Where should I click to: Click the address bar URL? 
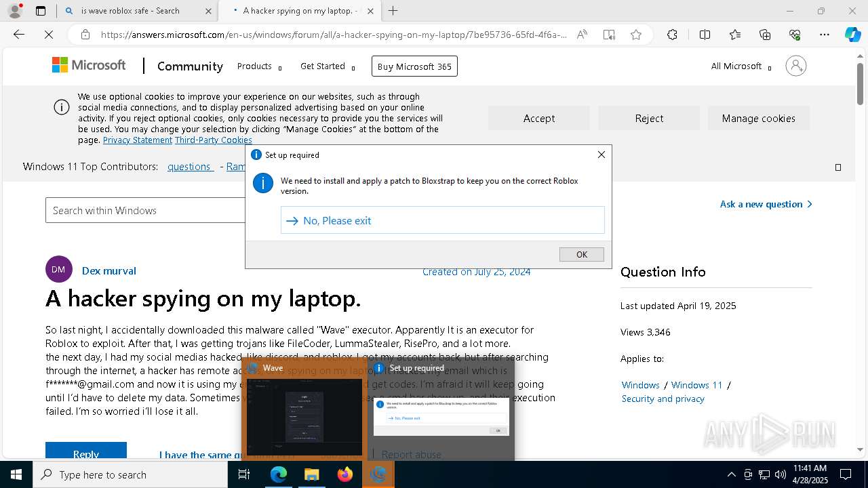coord(334,35)
